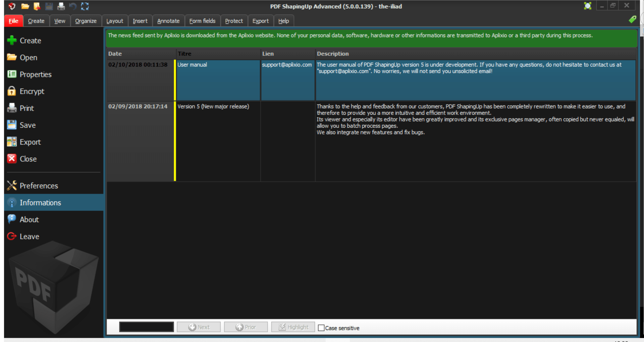The height and width of the screenshot is (342, 644).
Task: Click the undo arrow icon in quick toolbar
Action: 73,6
